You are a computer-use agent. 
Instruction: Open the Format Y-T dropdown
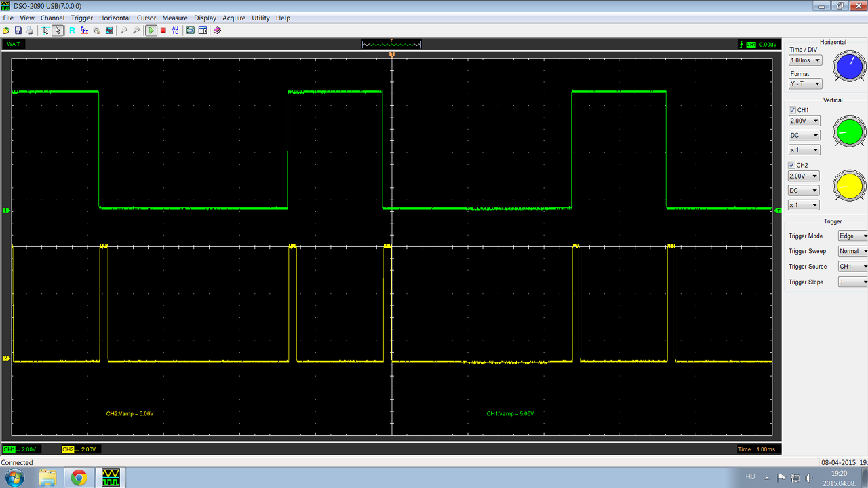tap(805, 84)
